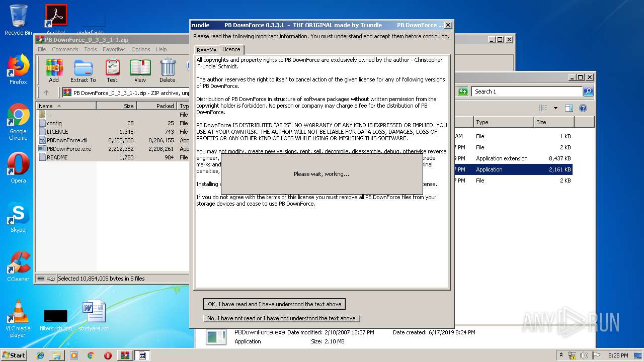
Task: Open the Explorer help icon
Action: (x=583, y=108)
